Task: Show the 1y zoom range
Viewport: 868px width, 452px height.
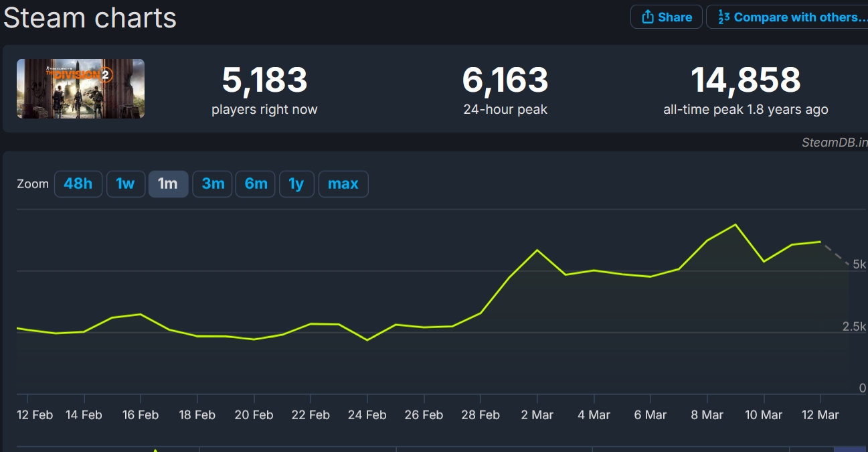Action: 296,183
